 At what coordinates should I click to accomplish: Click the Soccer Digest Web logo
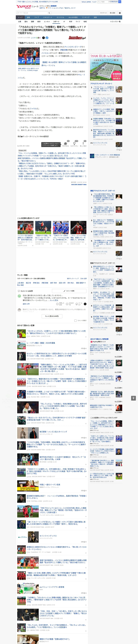[x=77, y=38]
